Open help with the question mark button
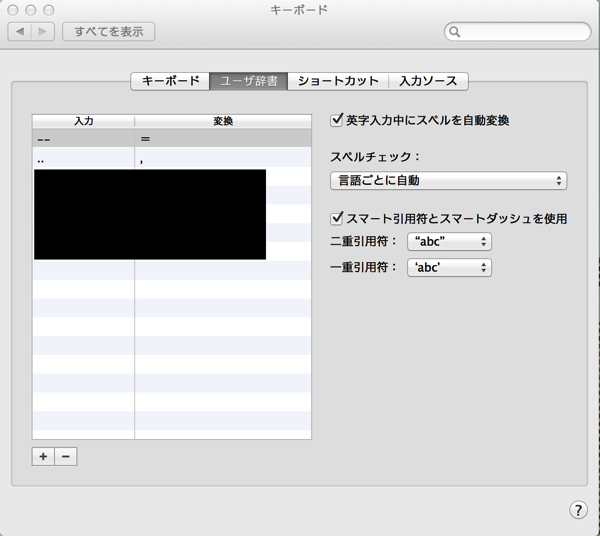The width and height of the screenshot is (600, 536). click(x=578, y=510)
